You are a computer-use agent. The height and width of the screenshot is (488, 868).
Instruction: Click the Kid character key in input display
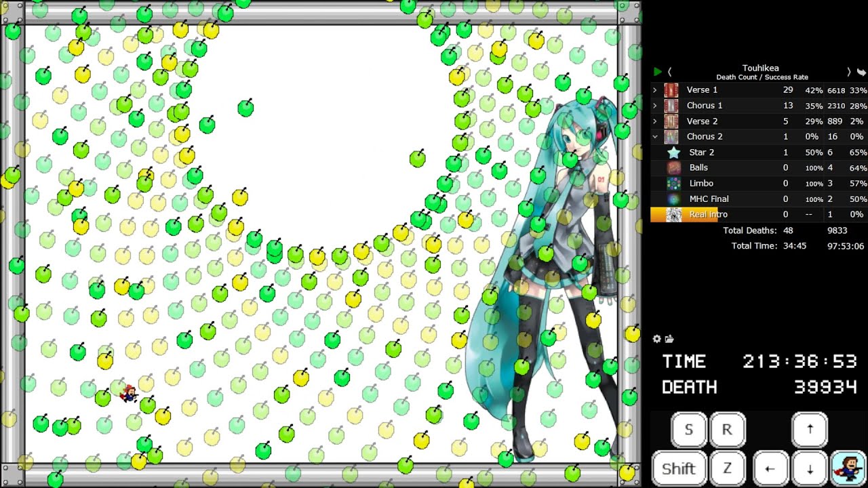click(848, 468)
